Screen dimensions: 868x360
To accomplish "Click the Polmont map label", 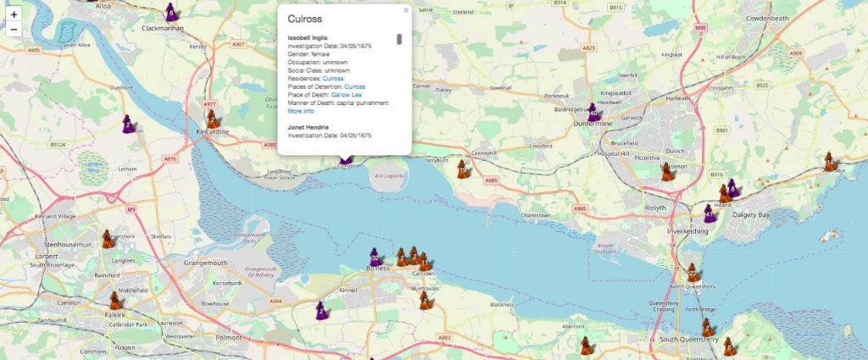I will click(228, 337).
